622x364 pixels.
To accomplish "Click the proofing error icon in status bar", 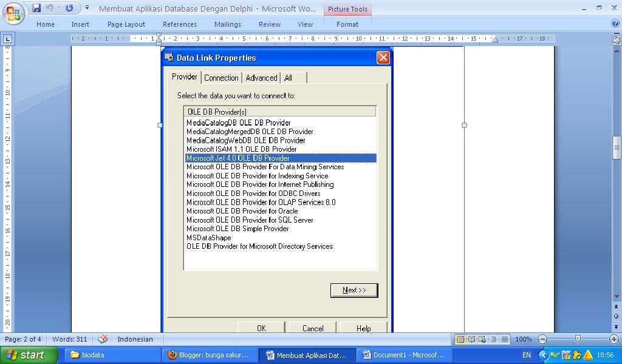I will click(103, 339).
